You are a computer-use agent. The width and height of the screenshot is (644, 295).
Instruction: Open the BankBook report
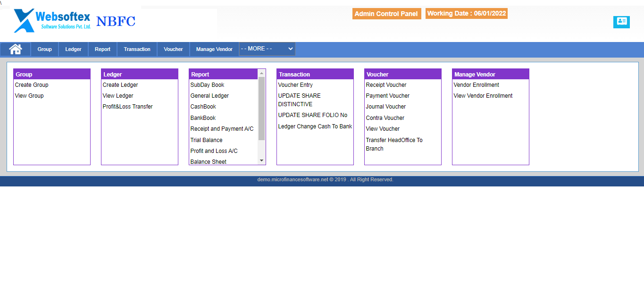(203, 118)
